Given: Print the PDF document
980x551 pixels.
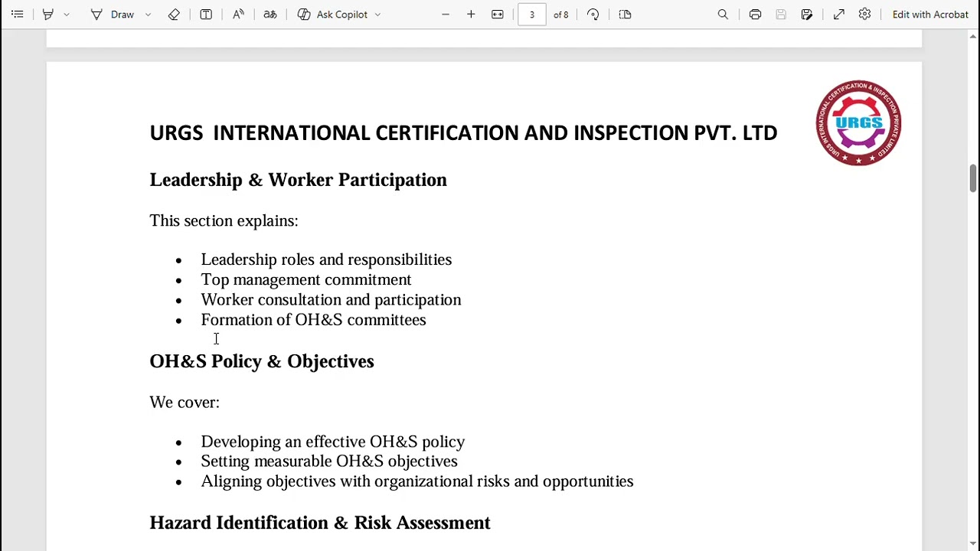Looking at the screenshot, I should coord(755,15).
